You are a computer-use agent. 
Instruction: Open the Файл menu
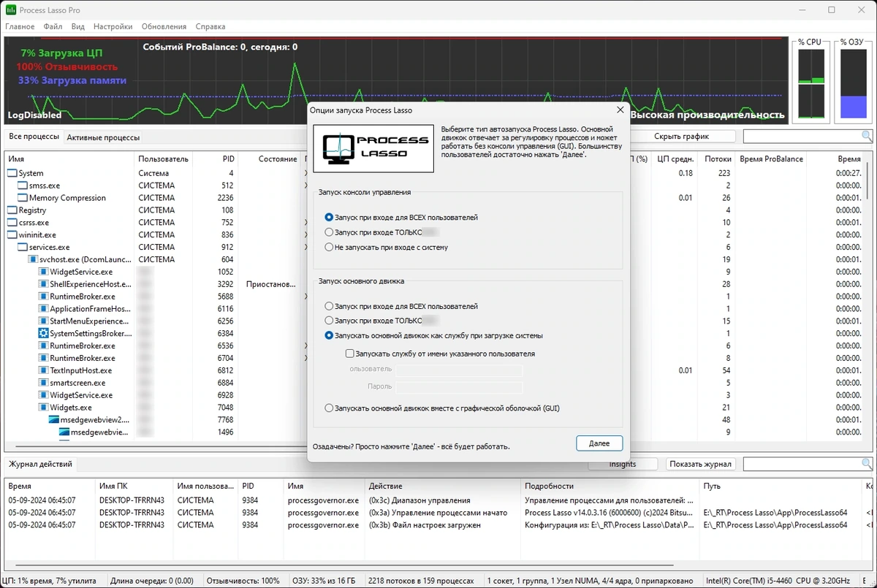coord(53,26)
